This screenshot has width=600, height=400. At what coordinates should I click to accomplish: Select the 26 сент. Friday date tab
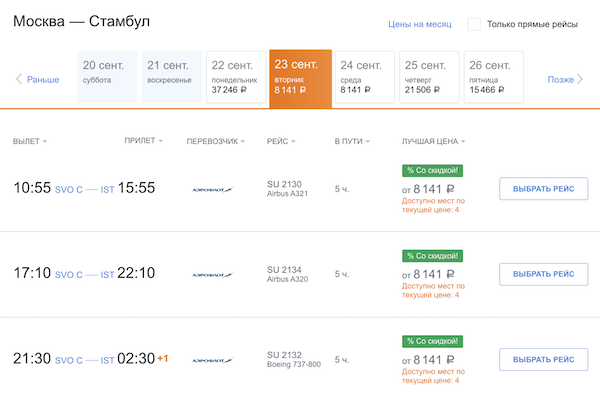point(493,77)
